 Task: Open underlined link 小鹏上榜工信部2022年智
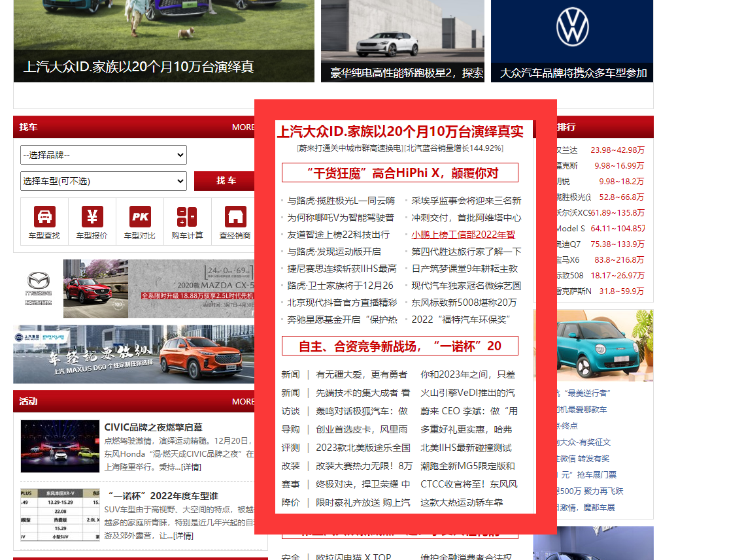pyautogui.click(x=463, y=235)
